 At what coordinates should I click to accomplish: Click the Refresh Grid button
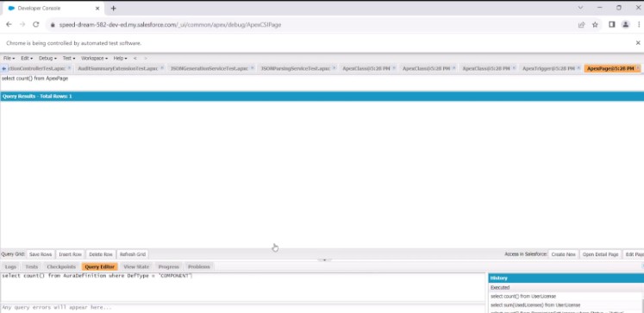click(x=133, y=254)
